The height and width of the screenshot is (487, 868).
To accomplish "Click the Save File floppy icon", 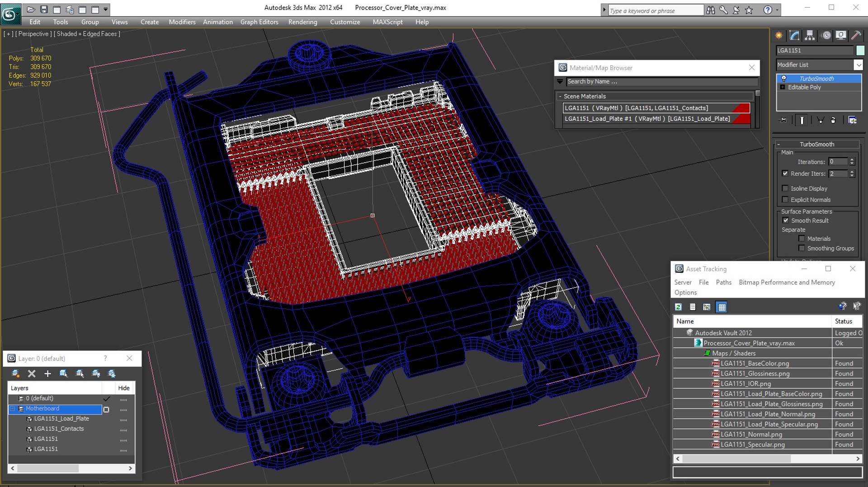I will coord(44,9).
